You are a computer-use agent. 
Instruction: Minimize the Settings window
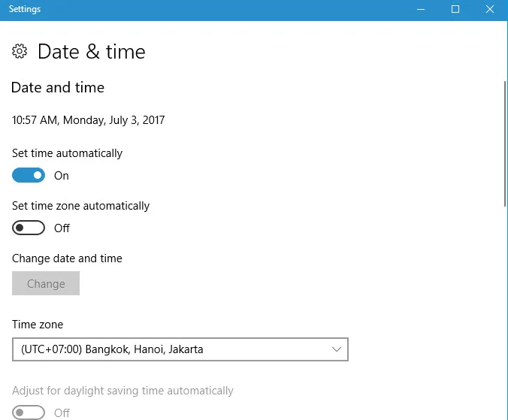tap(421, 10)
